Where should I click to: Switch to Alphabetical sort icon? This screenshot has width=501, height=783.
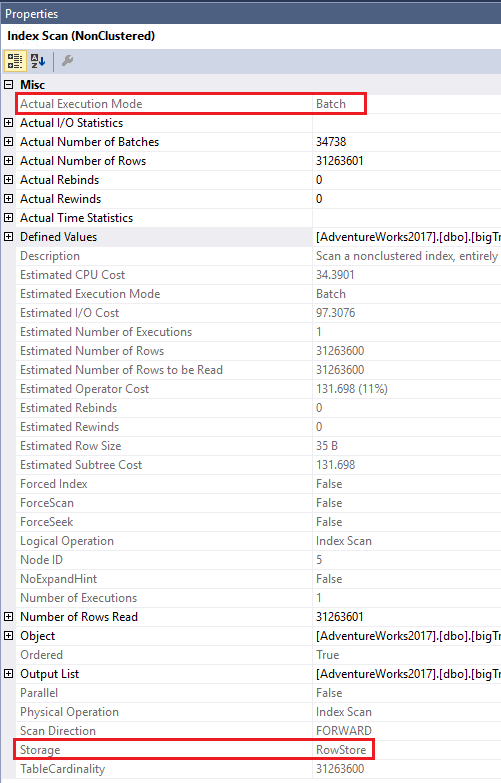pos(38,61)
